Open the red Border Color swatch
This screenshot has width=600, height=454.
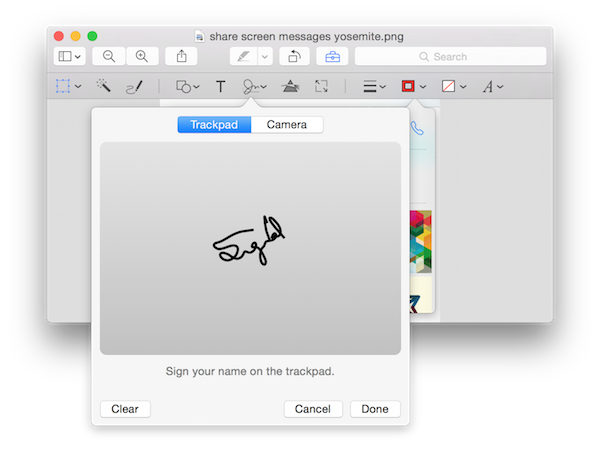pyautogui.click(x=413, y=87)
